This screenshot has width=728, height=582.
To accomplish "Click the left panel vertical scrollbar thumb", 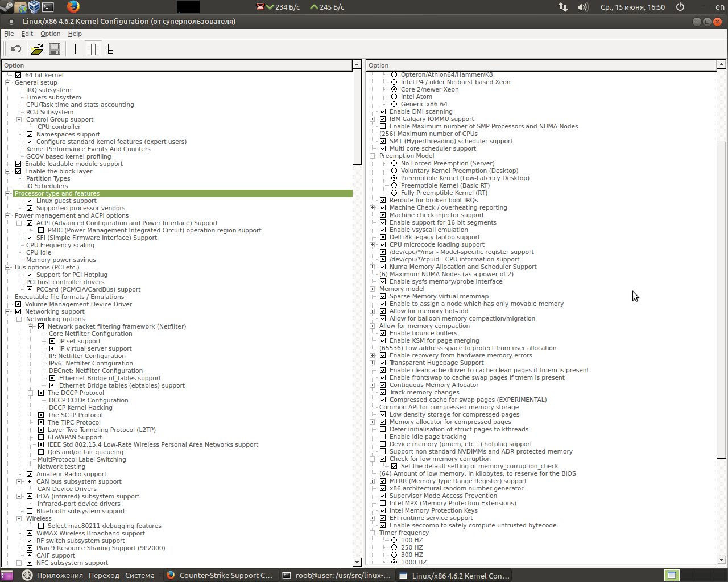I will (357, 118).
